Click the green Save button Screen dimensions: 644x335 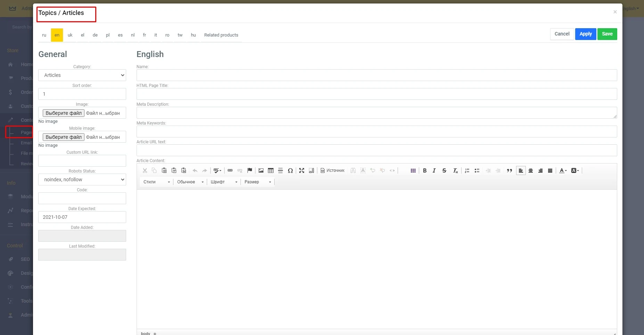607,34
